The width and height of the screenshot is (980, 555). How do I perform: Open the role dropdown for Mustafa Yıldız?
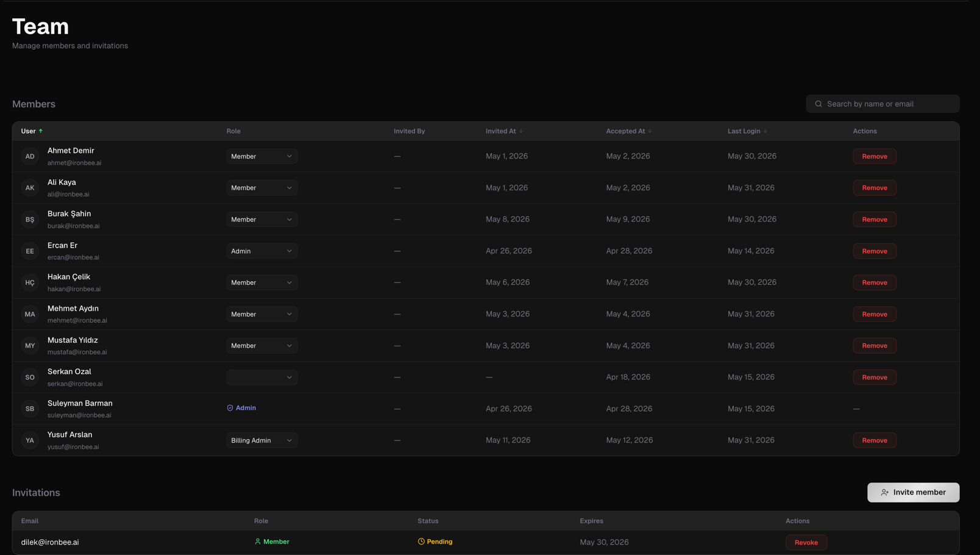262,346
